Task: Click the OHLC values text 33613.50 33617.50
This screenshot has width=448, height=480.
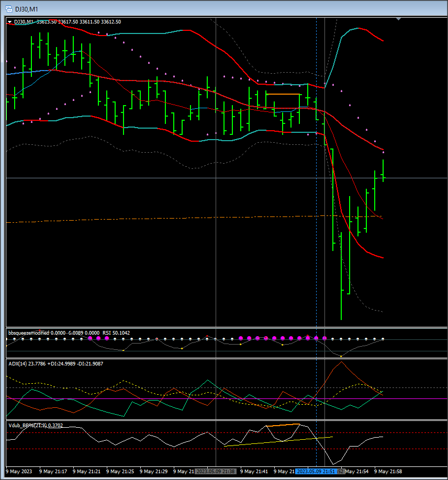Action: pyautogui.click(x=57, y=22)
